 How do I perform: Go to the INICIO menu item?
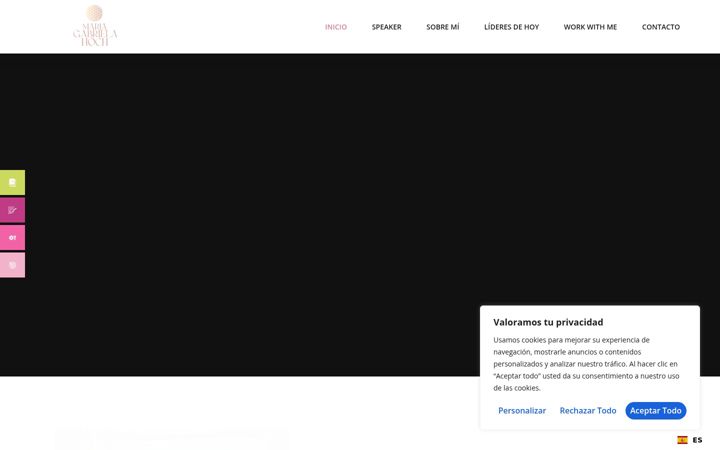[336, 27]
